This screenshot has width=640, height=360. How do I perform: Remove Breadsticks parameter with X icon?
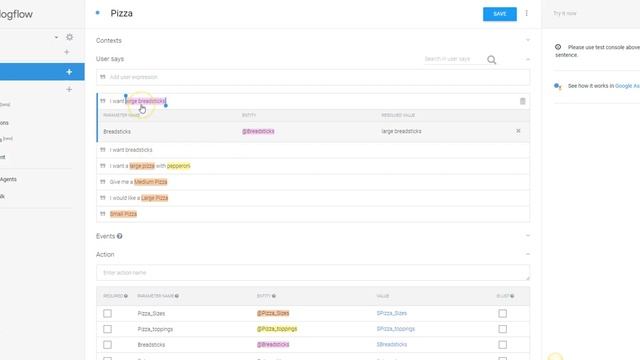pos(518,131)
